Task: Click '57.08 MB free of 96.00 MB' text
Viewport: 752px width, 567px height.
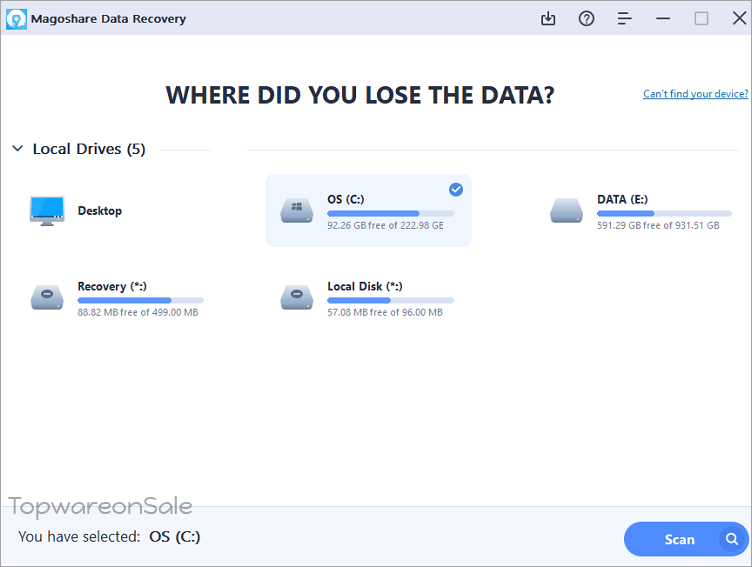Action: point(385,312)
